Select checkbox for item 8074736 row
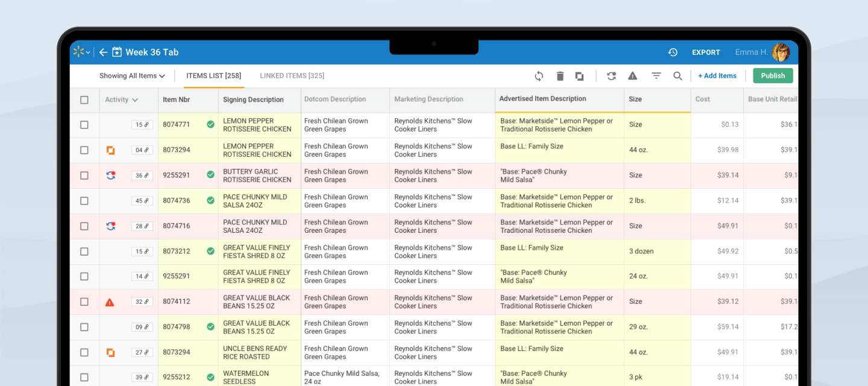The height and width of the screenshot is (386, 868). (84, 201)
